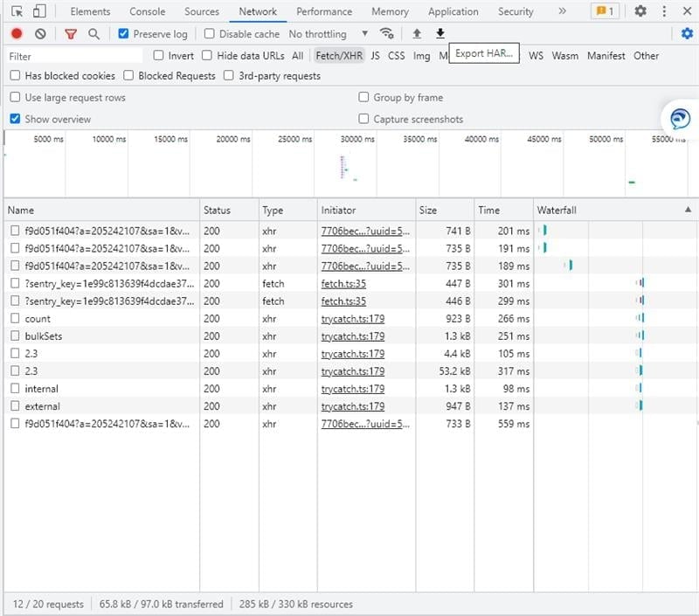
Task: Click the Export HAR download arrow
Action: click(440, 33)
